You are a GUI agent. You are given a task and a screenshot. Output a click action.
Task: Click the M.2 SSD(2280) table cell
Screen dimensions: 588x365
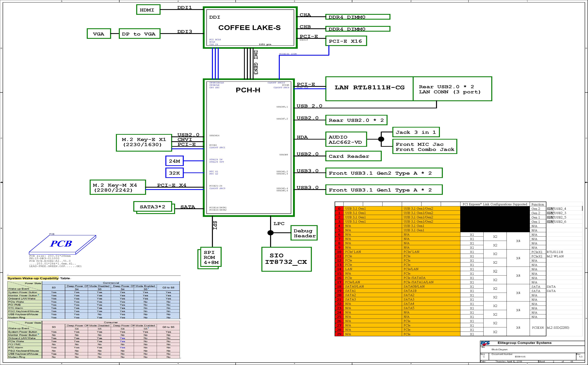click(x=558, y=328)
